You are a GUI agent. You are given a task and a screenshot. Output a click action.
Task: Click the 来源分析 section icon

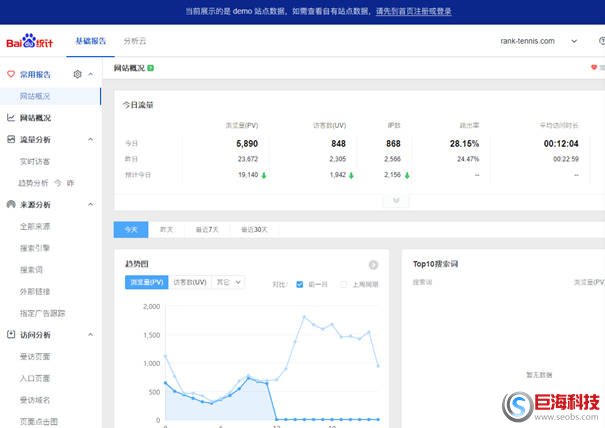tap(11, 204)
